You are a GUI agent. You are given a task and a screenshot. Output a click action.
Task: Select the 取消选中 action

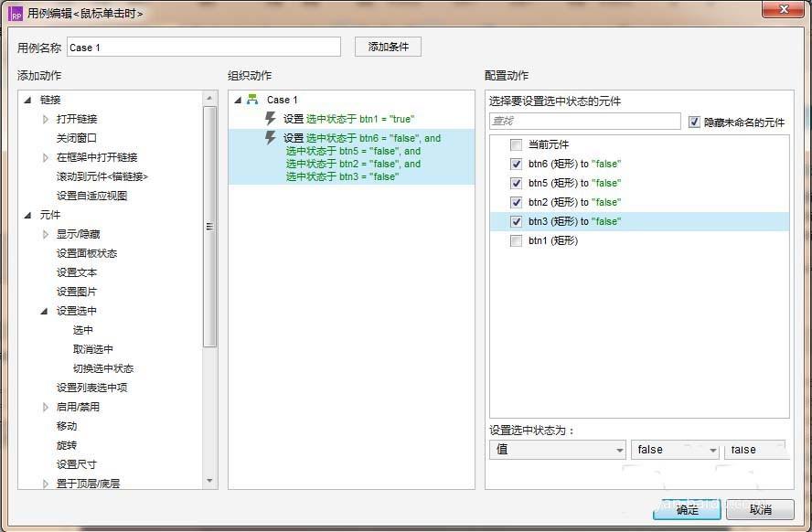[x=92, y=349]
